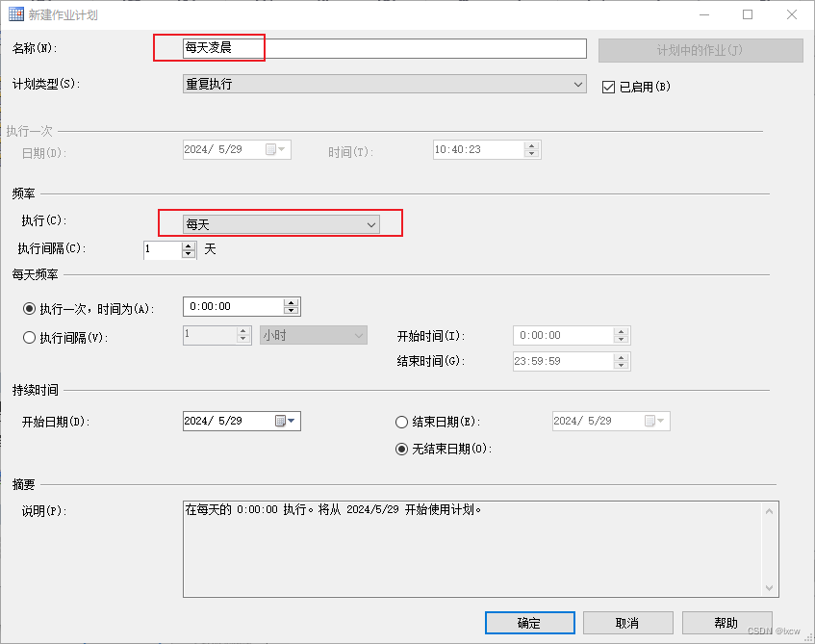Click the summary box scrollbar down arrow
The image size is (815, 644).
[769, 588]
